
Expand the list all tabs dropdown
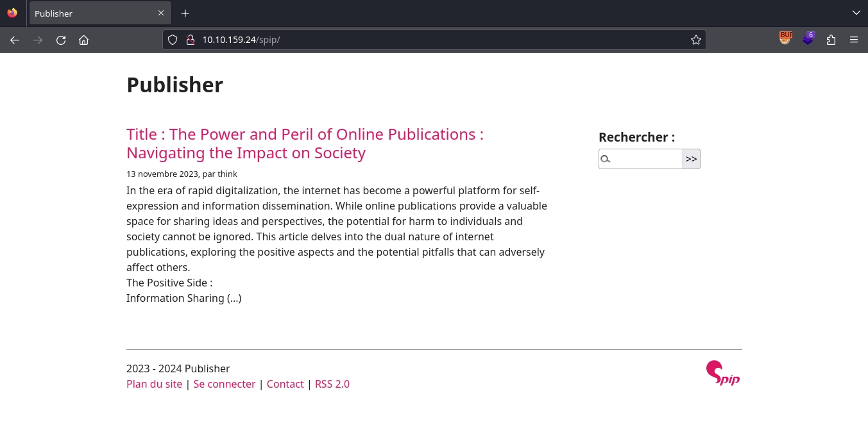click(856, 13)
